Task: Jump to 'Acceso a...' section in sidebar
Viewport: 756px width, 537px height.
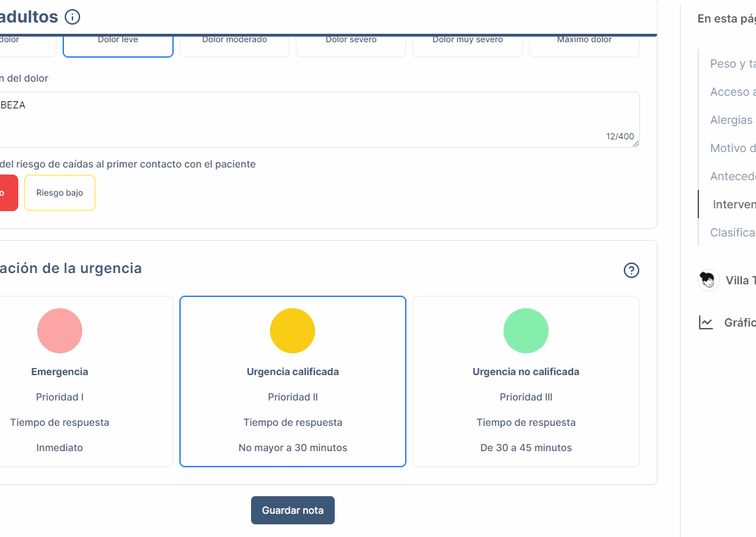Action: coord(732,91)
